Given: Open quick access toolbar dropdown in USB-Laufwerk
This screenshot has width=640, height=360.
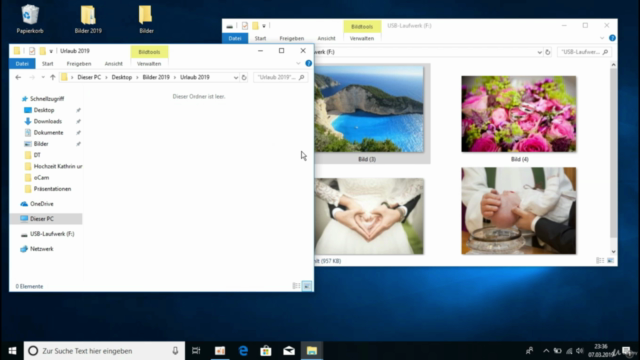Looking at the screenshot, I should tap(264, 26).
